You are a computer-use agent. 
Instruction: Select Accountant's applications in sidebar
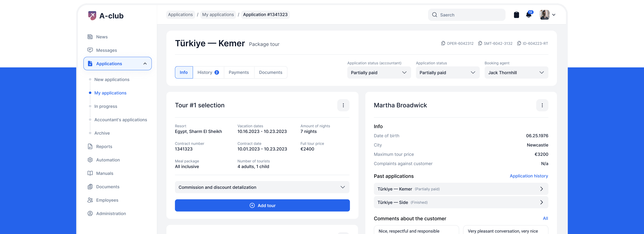[121, 120]
